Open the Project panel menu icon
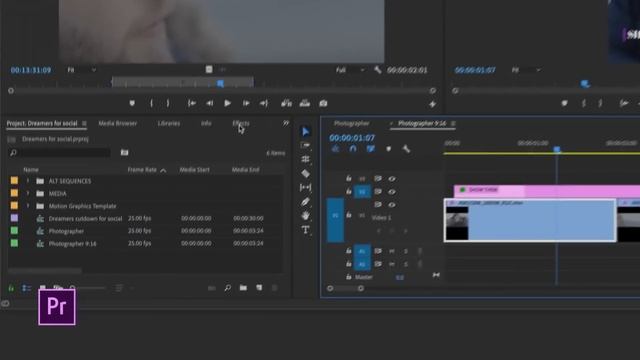Screen dimensions: 640x360 (84, 123)
